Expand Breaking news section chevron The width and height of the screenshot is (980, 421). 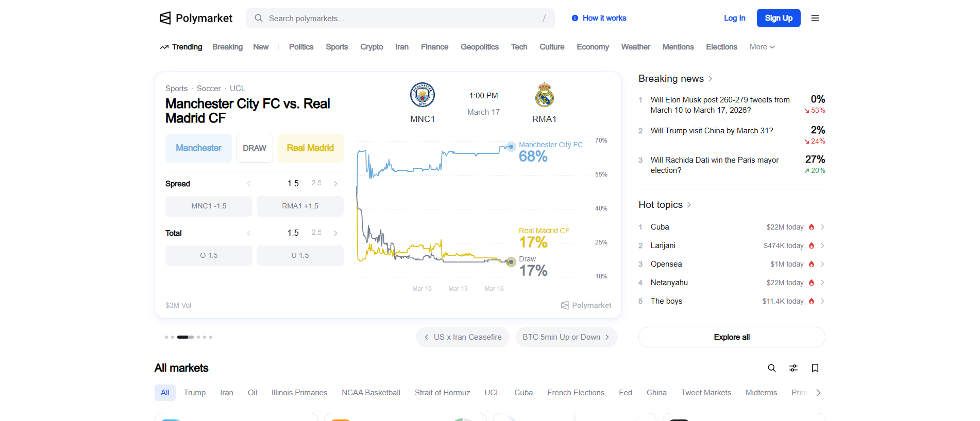point(710,79)
